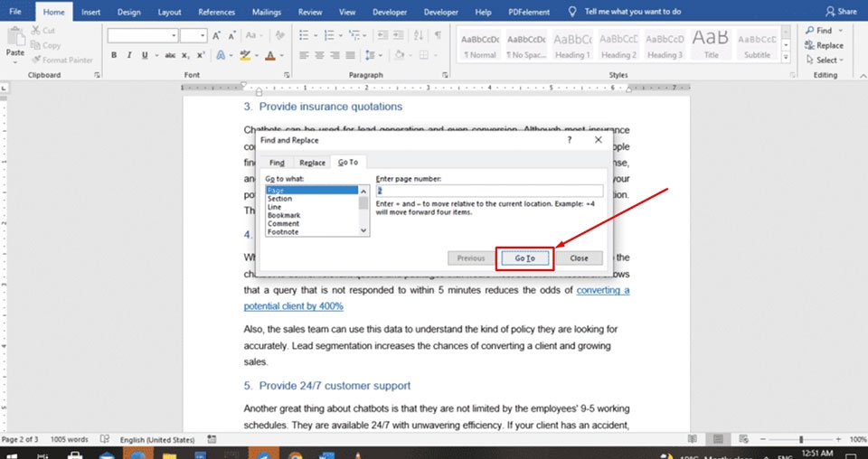Click the Cut command

[x=42, y=31]
